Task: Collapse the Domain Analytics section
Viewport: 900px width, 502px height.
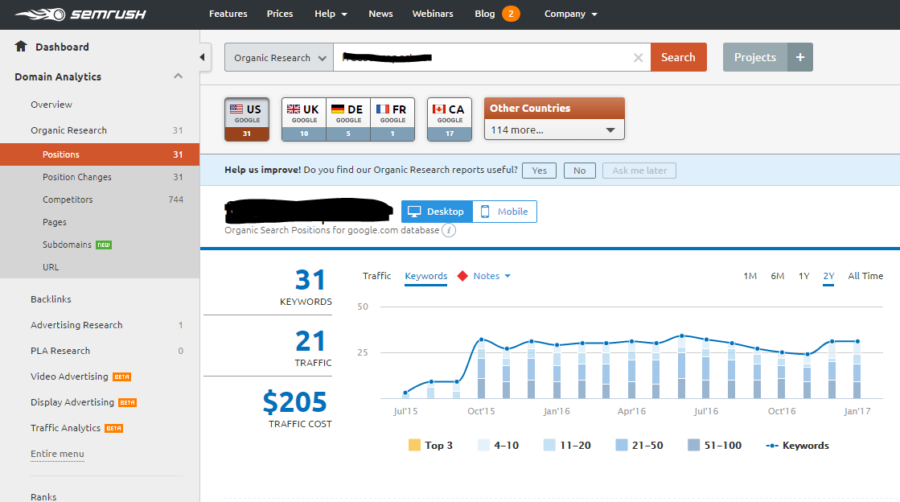Action: coord(178,76)
